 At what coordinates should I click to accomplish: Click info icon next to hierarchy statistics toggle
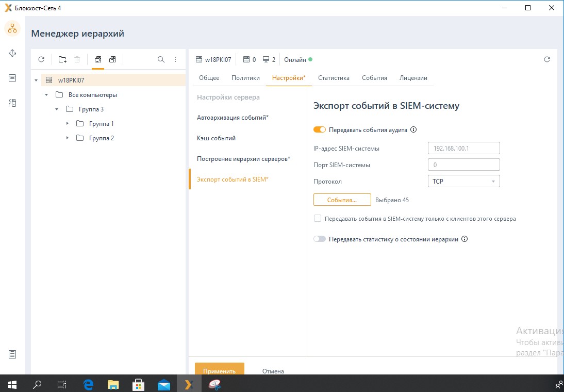(x=465, y=239)
